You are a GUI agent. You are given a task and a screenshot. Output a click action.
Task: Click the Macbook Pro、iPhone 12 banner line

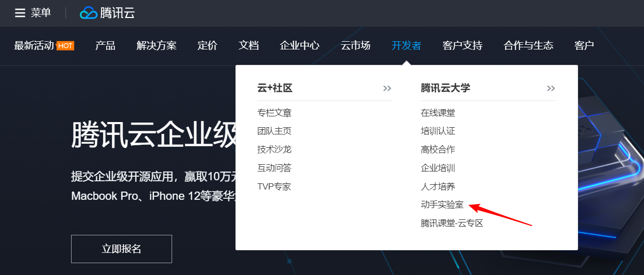click(154, 196)
